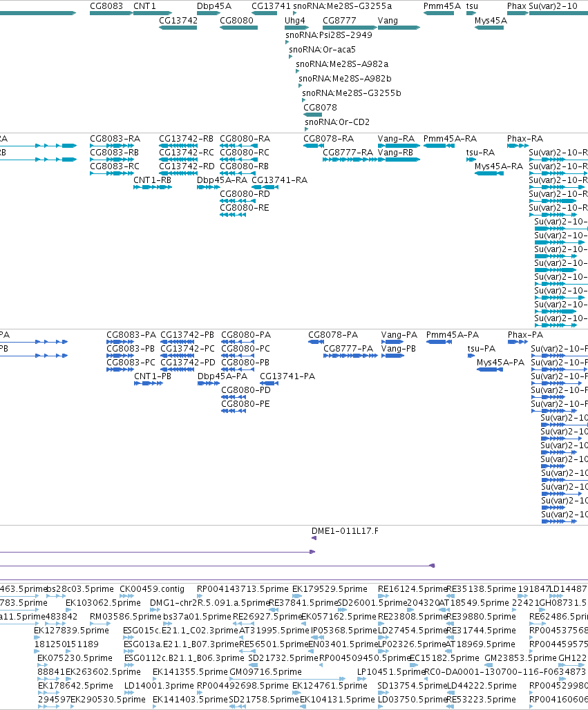The image size is (588, 710).
Task: Select the tsu-RA transcript
Action: [x=471, y=160]
